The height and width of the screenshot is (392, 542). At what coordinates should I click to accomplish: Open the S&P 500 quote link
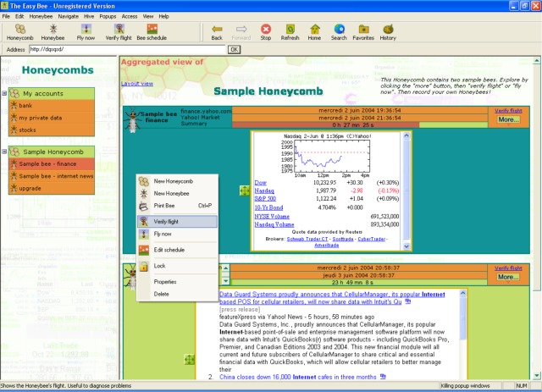tap(265, 198)
